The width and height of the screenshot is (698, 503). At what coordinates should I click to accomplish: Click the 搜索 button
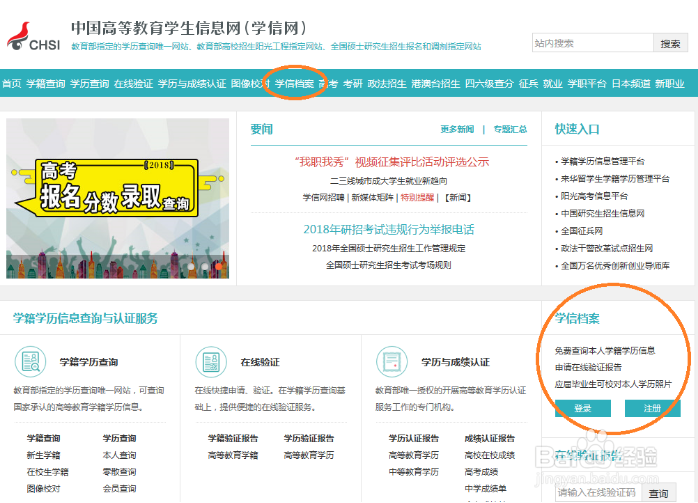pos(670,43)
